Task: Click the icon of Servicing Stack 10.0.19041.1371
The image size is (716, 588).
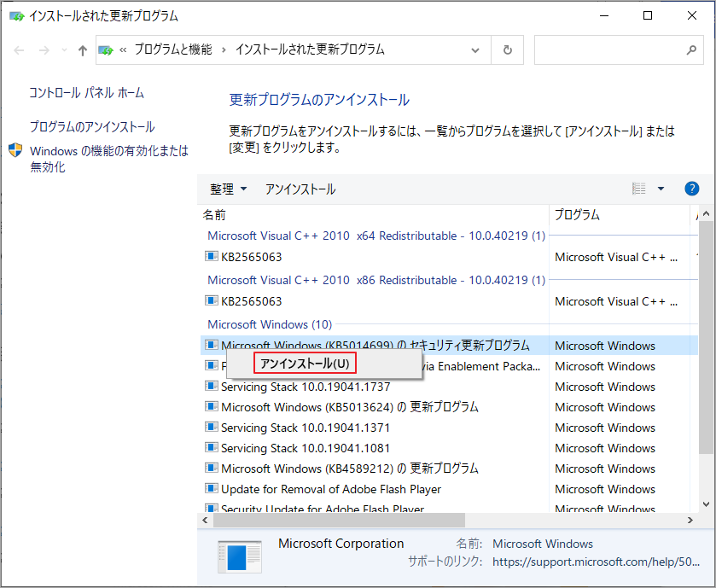Action: pyautogui.click(x=211, y=427)
